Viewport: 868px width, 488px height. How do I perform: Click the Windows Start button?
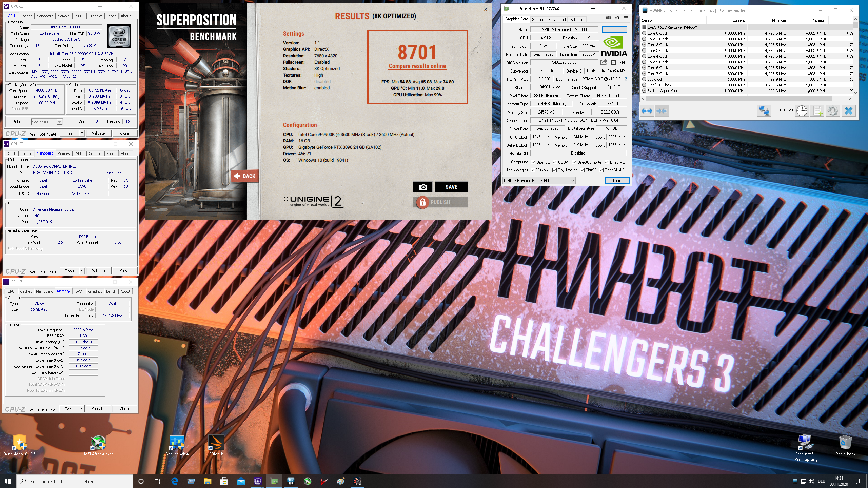click(x=8, y=481)
